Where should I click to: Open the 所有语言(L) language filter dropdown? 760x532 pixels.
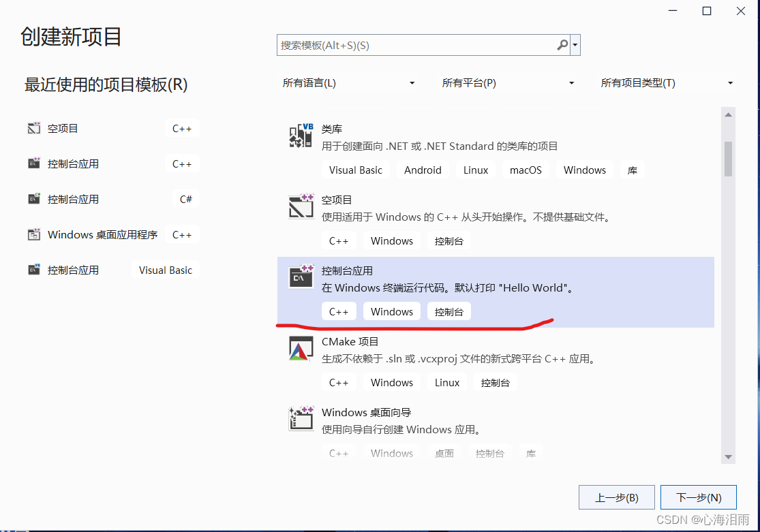click(349, 83)
